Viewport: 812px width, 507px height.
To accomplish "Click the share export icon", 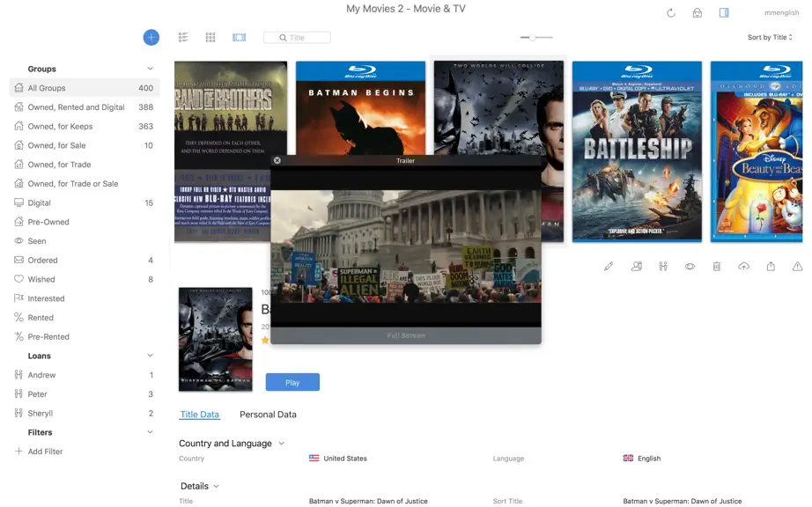I will (x=771, y=267).
